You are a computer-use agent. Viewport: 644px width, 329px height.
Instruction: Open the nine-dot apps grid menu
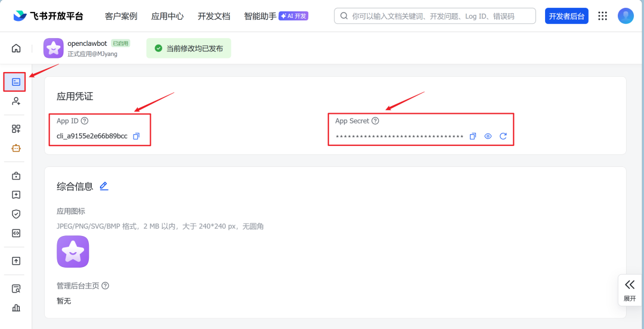tap(603, 16)
